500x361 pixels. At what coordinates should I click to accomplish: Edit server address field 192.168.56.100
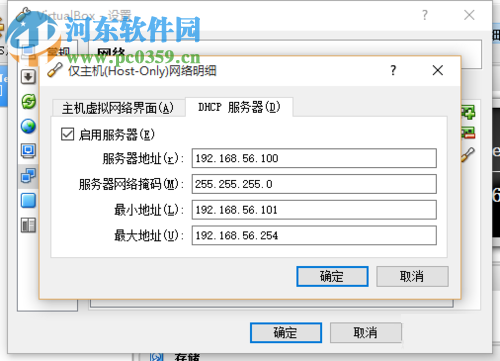point(314,158)
